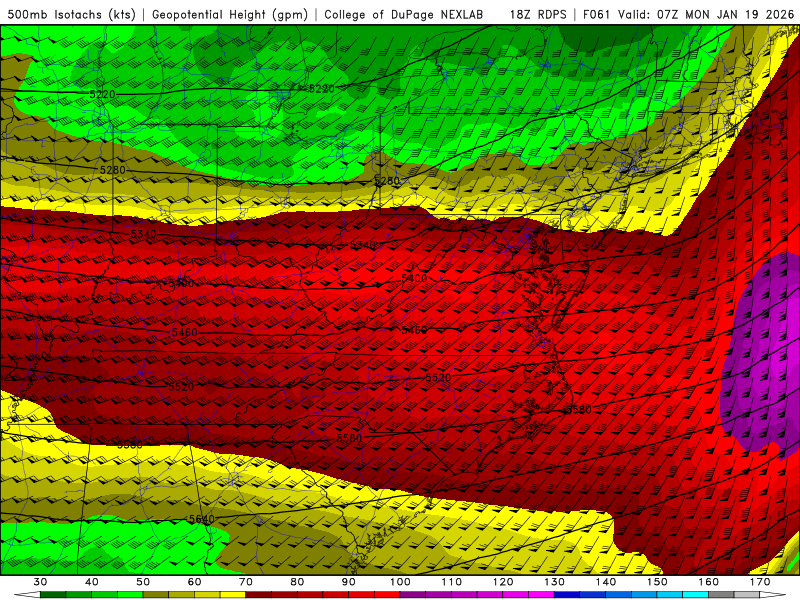Click the 160 value on the colorbar
The height and width of the screenshot is (600, 800).
tap(709, 582)
